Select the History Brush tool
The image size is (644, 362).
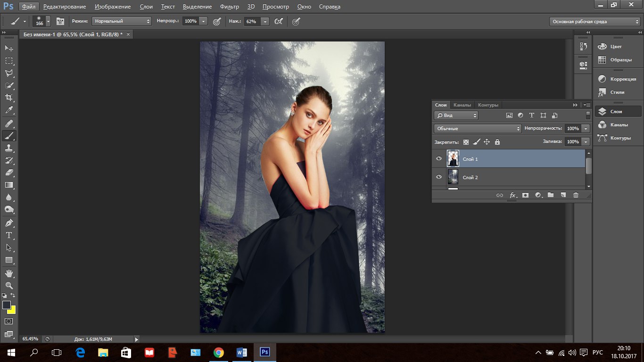[x=9, y=160]
